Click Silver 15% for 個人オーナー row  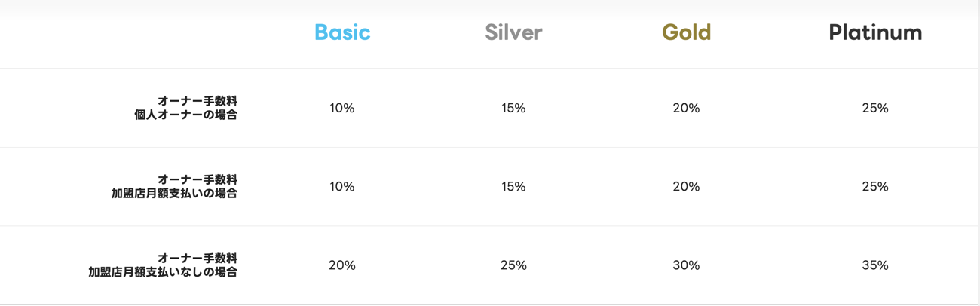coord(513,108)
